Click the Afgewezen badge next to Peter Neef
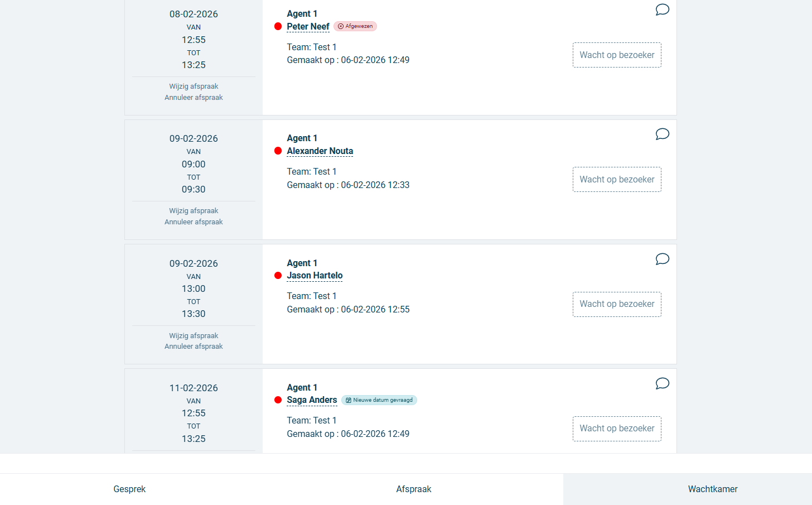The height and width of the screenshot is (505, 812). coord(355,26)
